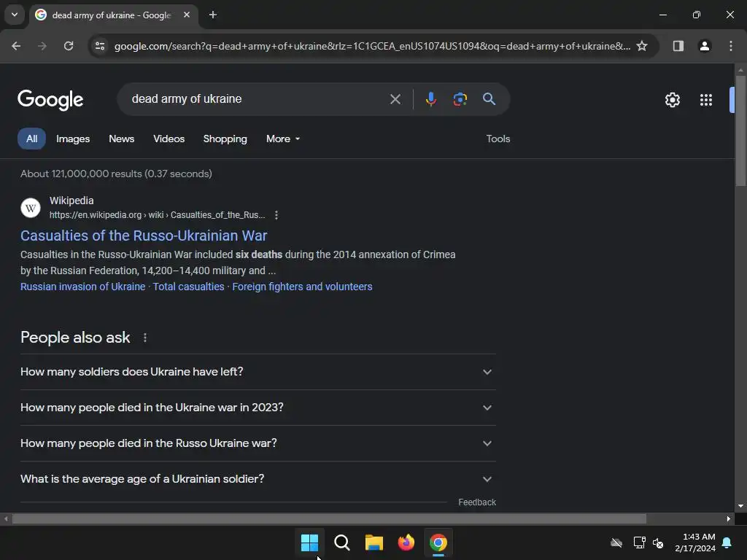The width and height of the screenshot is (747, 560).
Task: Click the scroll down arrow
Action: tap(740, 506)
